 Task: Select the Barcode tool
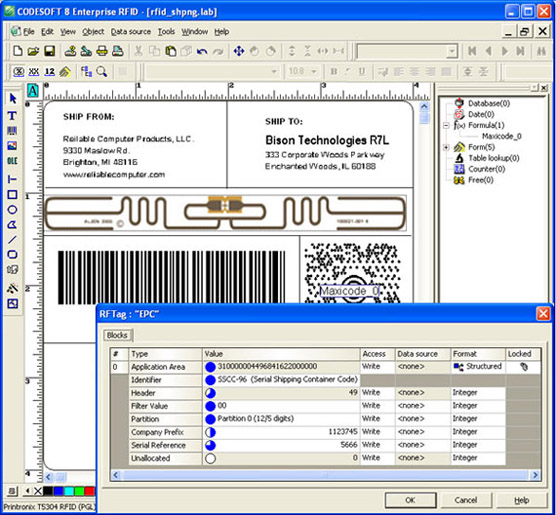click(x=12, y=131)
